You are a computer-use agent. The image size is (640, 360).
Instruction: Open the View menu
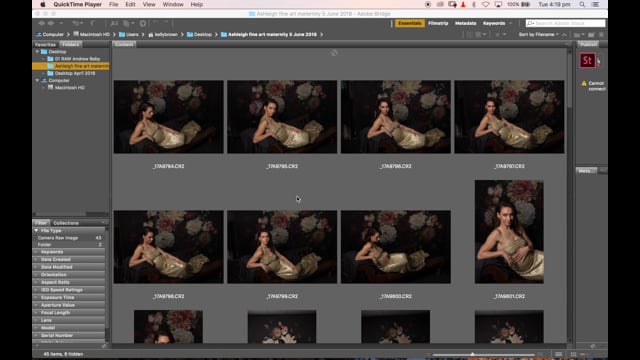[149, 4]
